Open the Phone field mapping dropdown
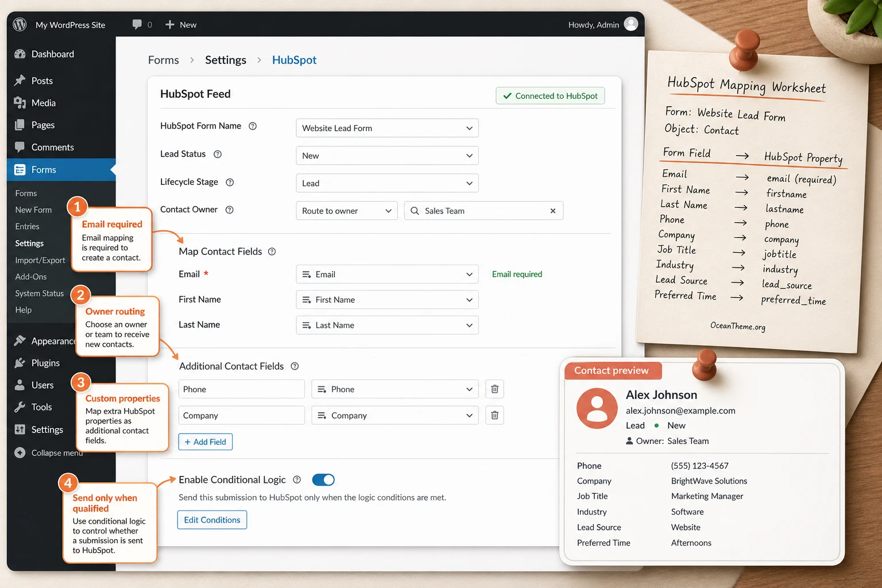 tap(395, 389)
